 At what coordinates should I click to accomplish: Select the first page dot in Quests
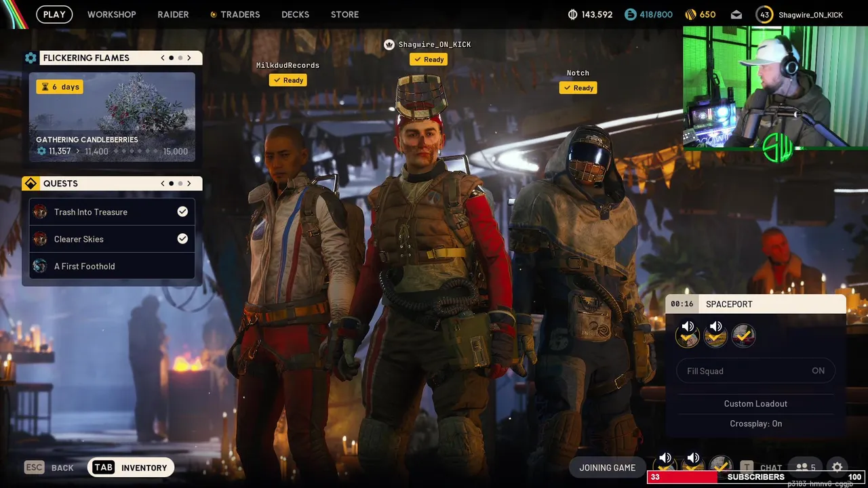(x=171, y=183)
